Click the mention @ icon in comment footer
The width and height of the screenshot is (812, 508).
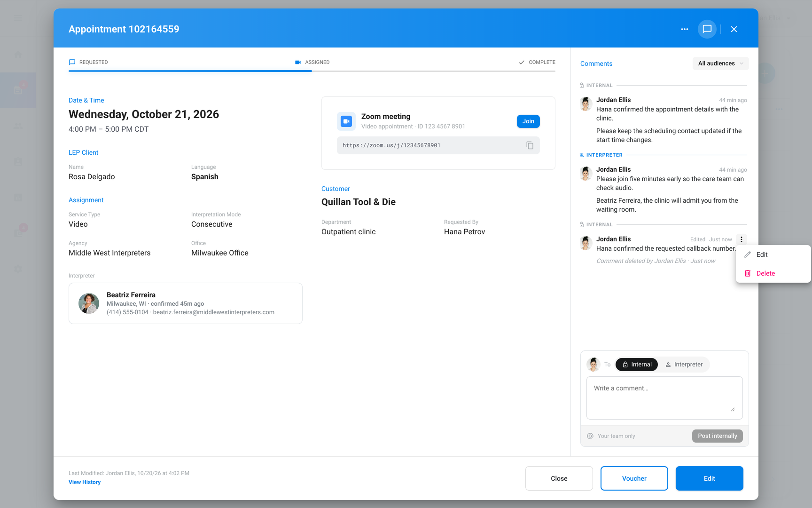[x=590, y=436]
